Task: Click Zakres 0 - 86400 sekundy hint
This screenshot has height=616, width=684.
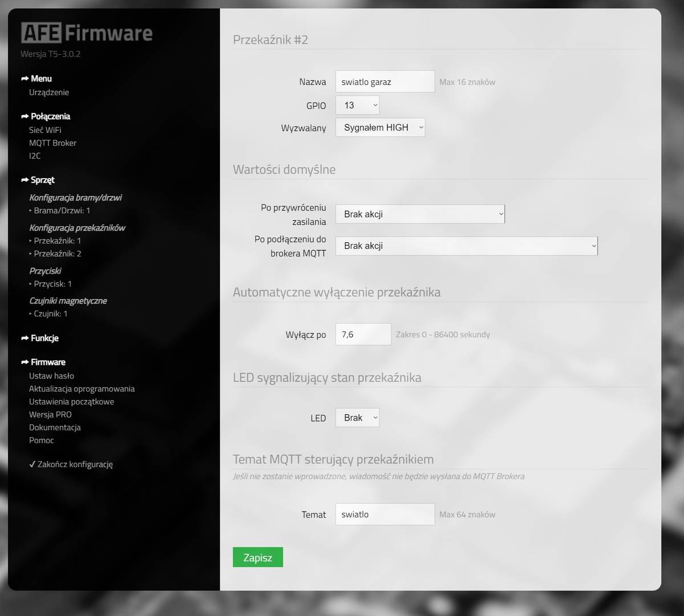Action: [443, 335]
